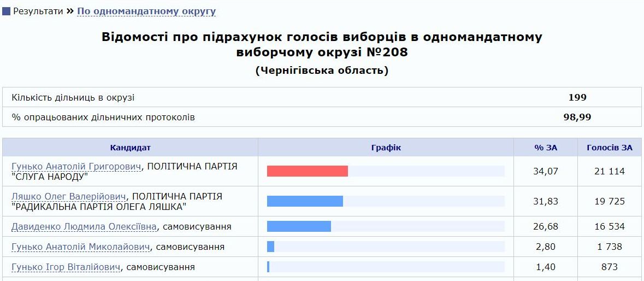Open candidate Гунько Анатолій Миколайович

click(x=81, y=247)
